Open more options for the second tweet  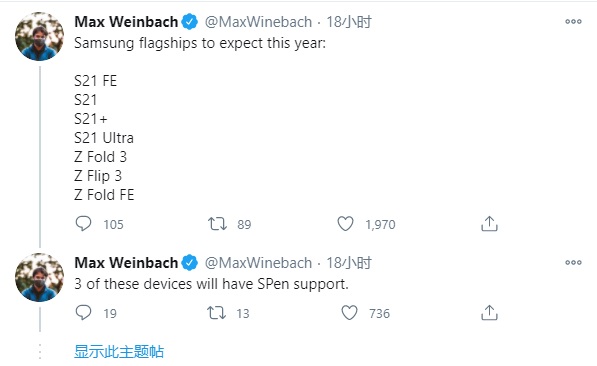tap(573, 262)
